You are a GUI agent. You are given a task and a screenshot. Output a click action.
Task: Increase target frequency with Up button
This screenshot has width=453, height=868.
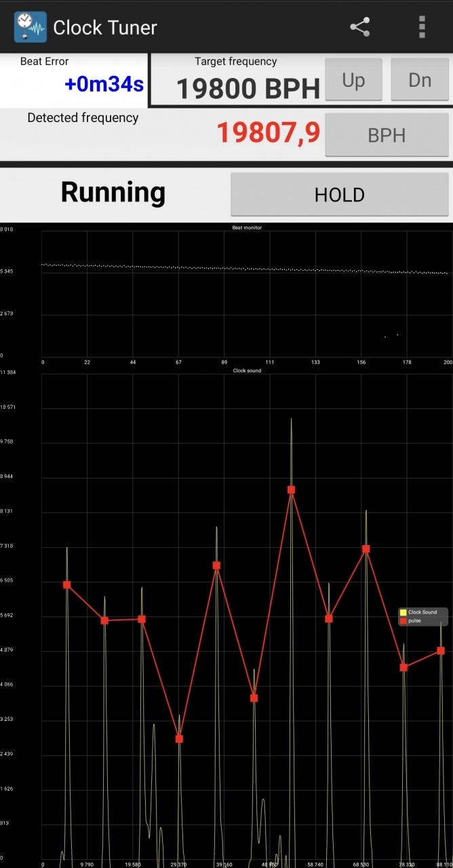(x=353, y=80)
